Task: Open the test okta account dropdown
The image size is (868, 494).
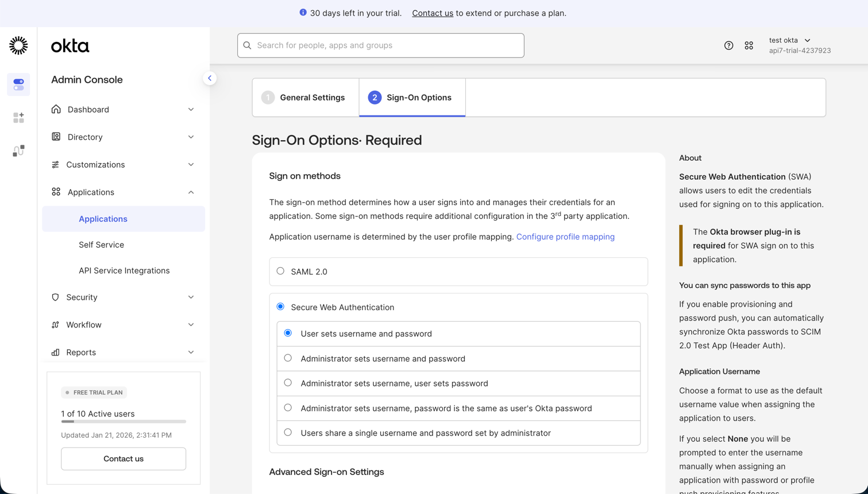Action: pos(789,40)
